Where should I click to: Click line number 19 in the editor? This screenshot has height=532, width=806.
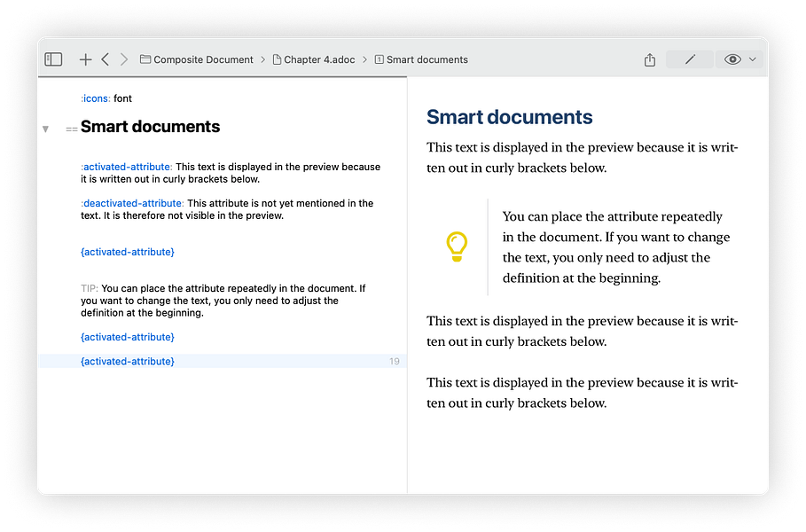[x=395, y=362]
